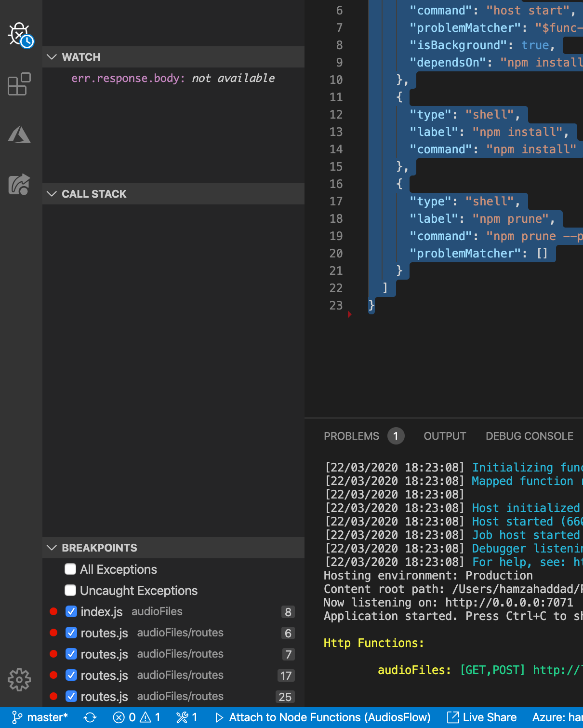Click the problems count badge 1
Viewport: 583px width, 728px height.
396,436
